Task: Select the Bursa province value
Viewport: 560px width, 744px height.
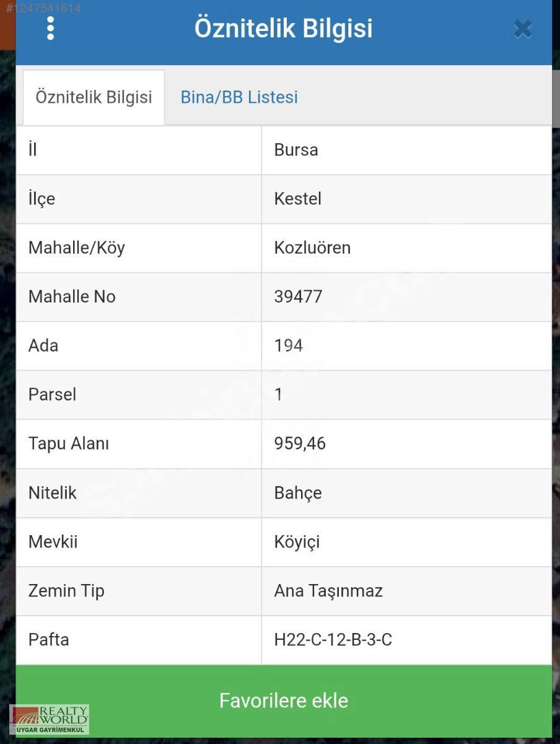Action: point(296,150)
